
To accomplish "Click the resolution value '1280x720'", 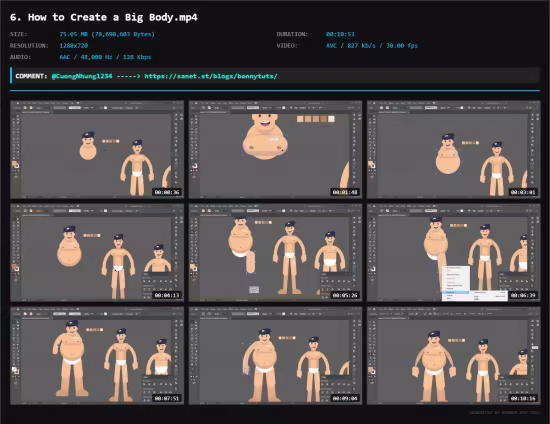I will [74, 46].
